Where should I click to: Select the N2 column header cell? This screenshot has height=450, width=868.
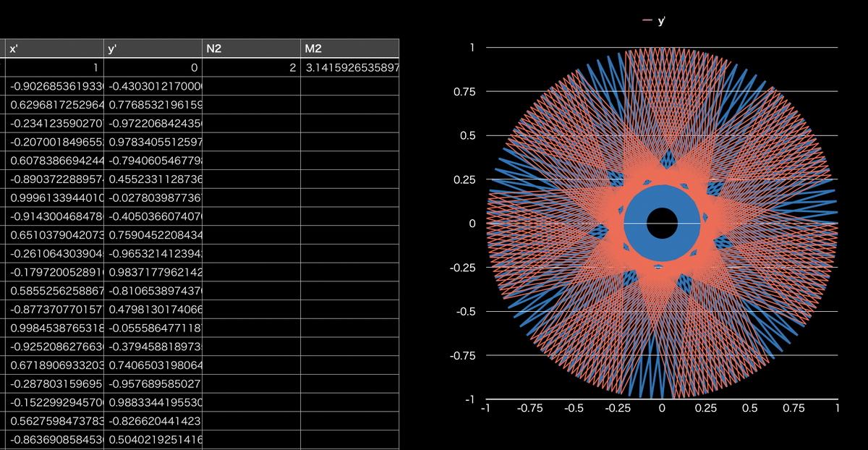point(252,48)
